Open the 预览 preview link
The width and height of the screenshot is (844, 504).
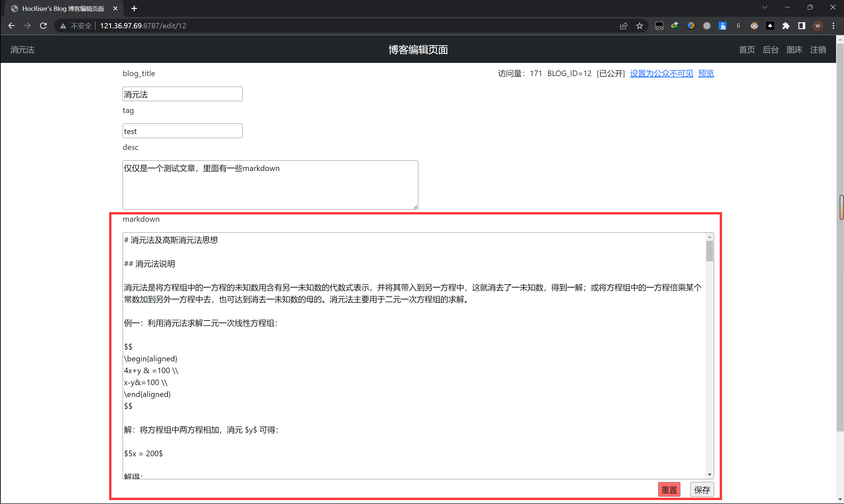[x=706, y=73]
